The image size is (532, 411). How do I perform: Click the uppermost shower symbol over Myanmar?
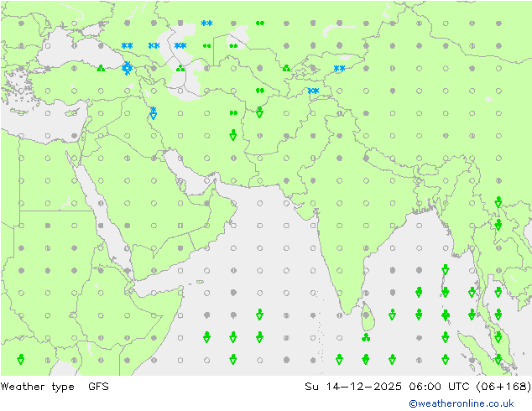498,202
